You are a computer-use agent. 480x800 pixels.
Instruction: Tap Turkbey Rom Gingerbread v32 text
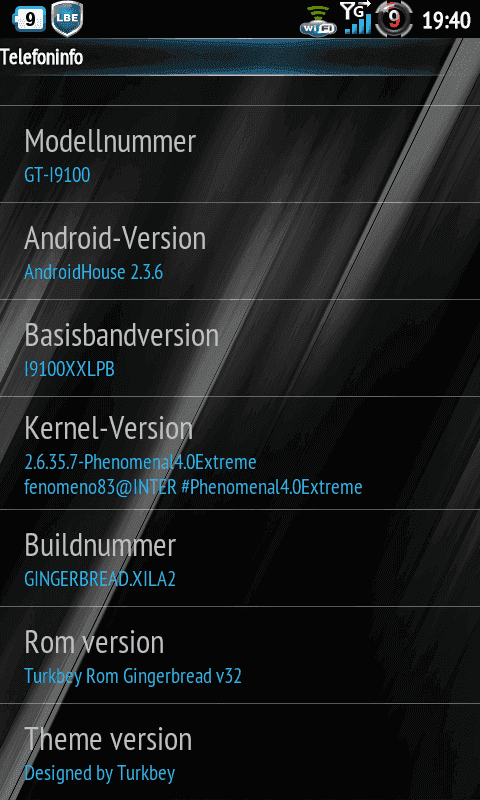[x=133, y=677]
